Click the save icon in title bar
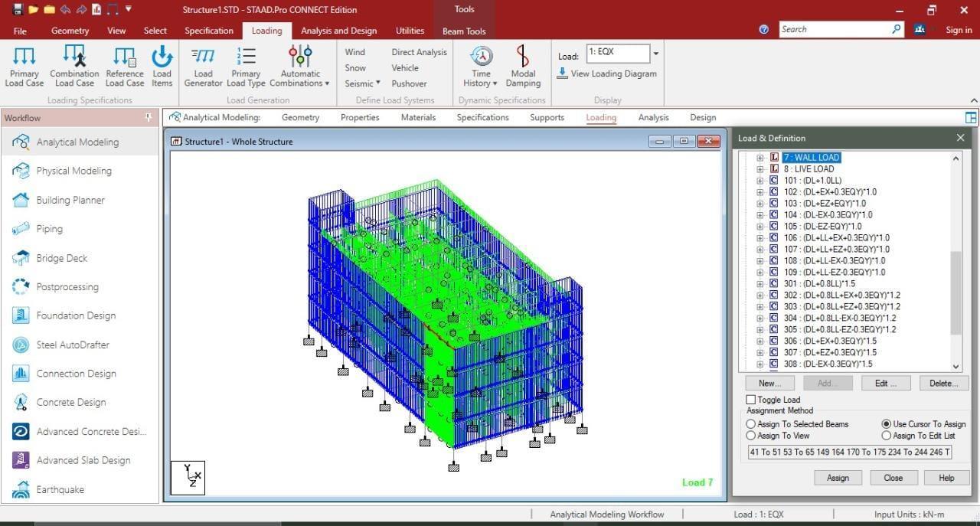Image resolution: width=980 pixels, height=526 pixels. (18, 9)
